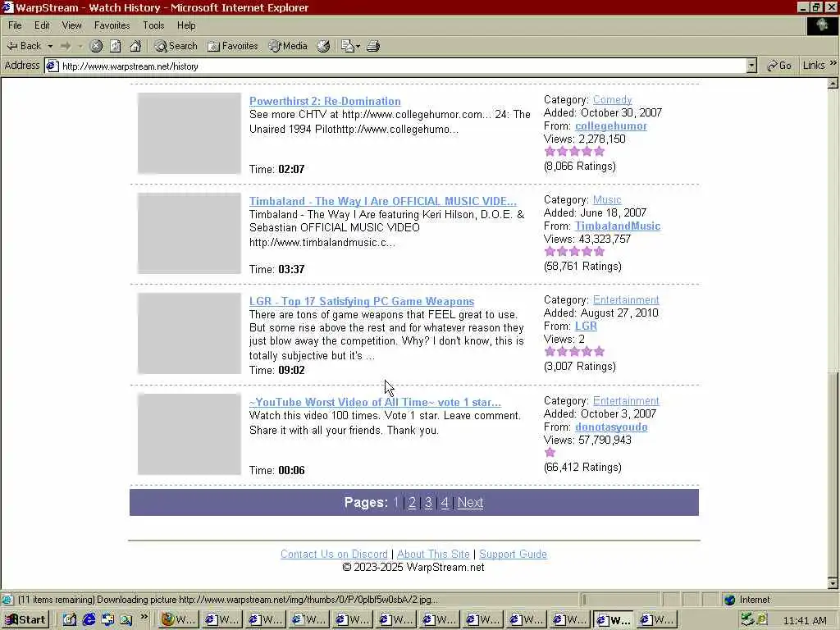Open Contact Us on Discord link
This screenshot has width=840, height=630.
tap(334, 554)
